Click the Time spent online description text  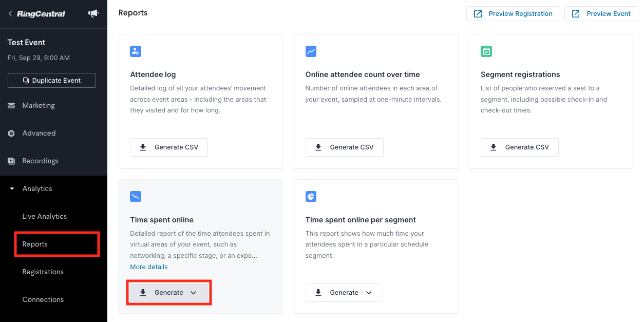tap(200, 244)
